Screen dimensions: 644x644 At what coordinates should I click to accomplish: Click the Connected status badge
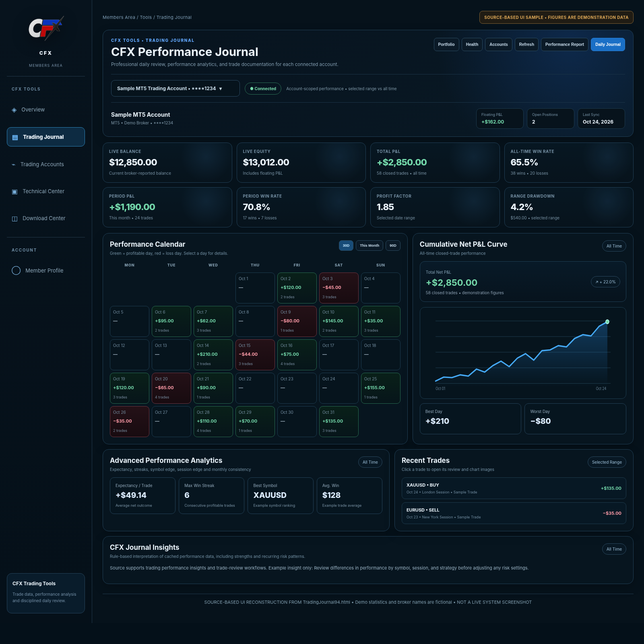[x=263, y=89]
